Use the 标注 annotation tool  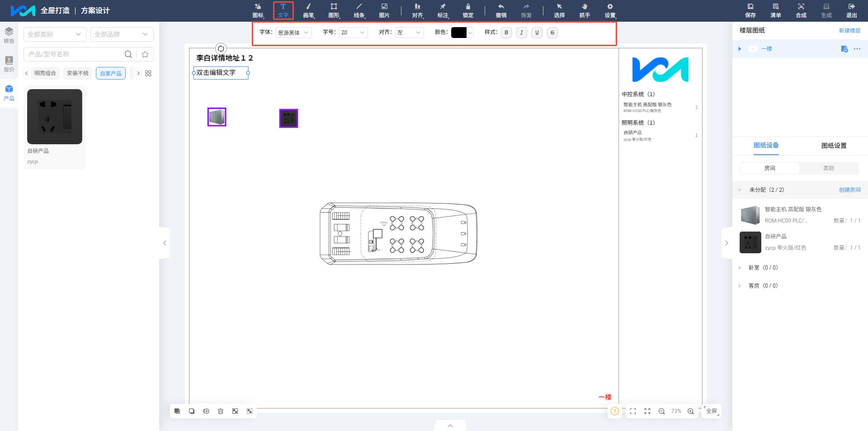coord(443,10)
